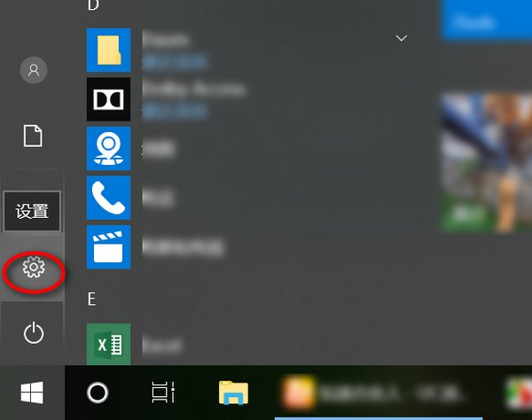Launch Excel from the app list

coord(108,344)
